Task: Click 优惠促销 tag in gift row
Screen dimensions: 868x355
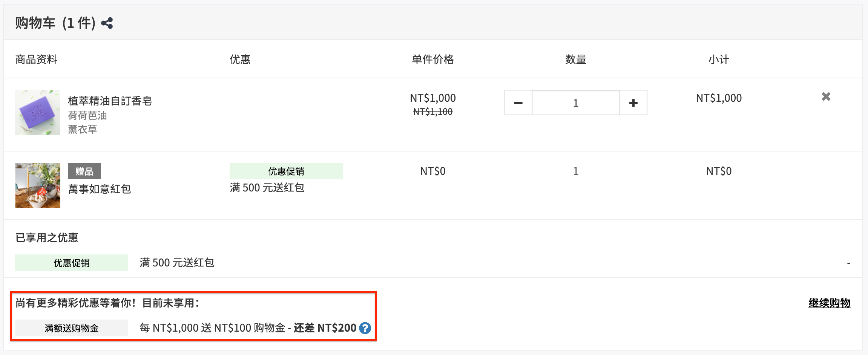Action: point(286,171)
